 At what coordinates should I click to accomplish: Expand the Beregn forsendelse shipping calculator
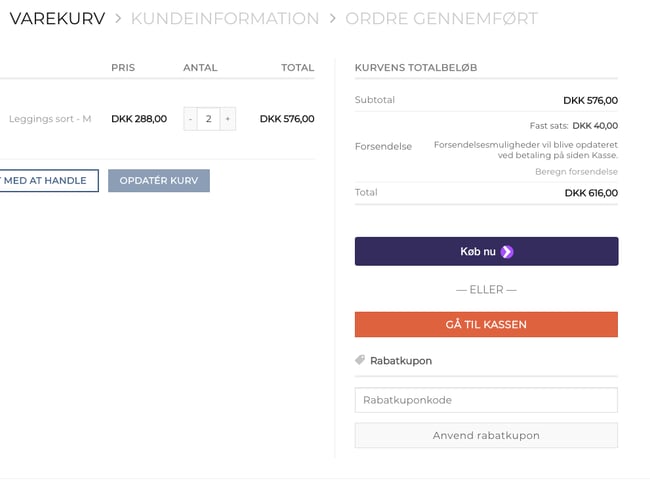[x=576, y=172]
